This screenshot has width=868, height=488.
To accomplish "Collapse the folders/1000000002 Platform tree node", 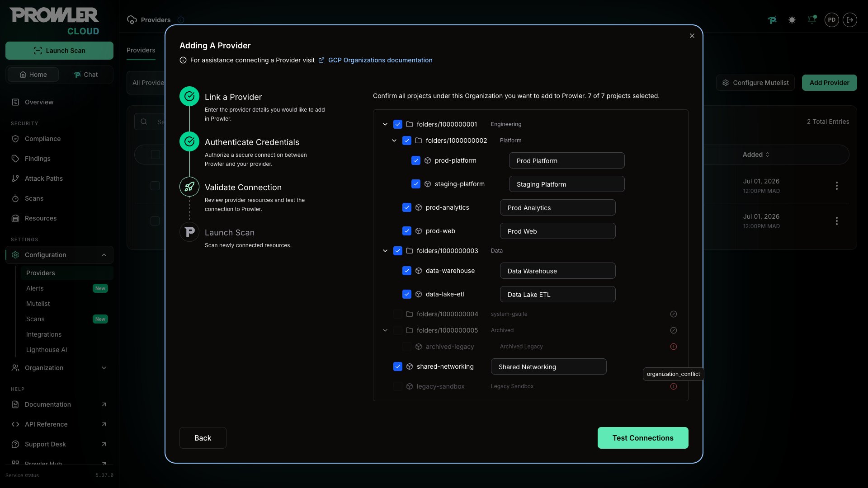I will 394,141.
